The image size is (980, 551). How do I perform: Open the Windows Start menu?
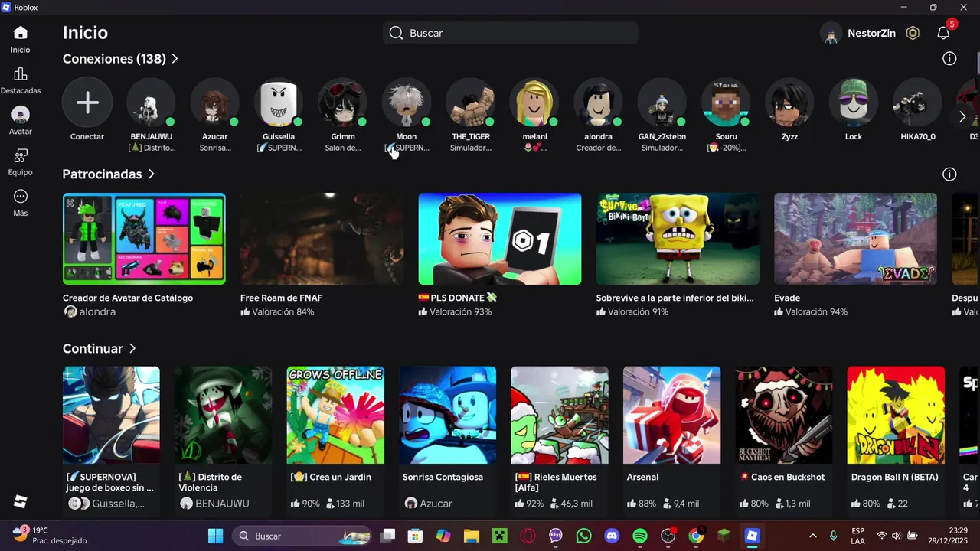215,536
